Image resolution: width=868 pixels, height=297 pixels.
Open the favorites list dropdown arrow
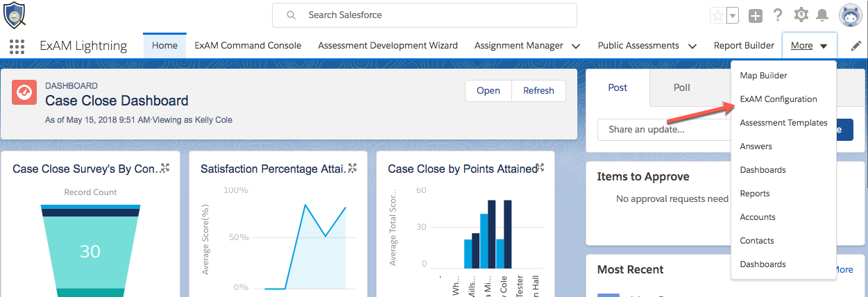(x=733, y=15)
